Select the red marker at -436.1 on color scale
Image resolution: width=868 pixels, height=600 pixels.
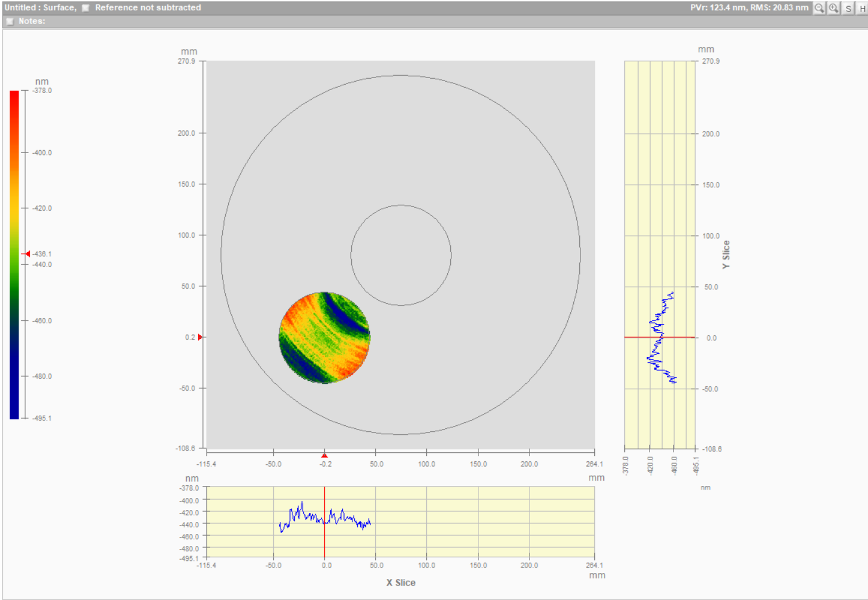(x=27, y=254)
